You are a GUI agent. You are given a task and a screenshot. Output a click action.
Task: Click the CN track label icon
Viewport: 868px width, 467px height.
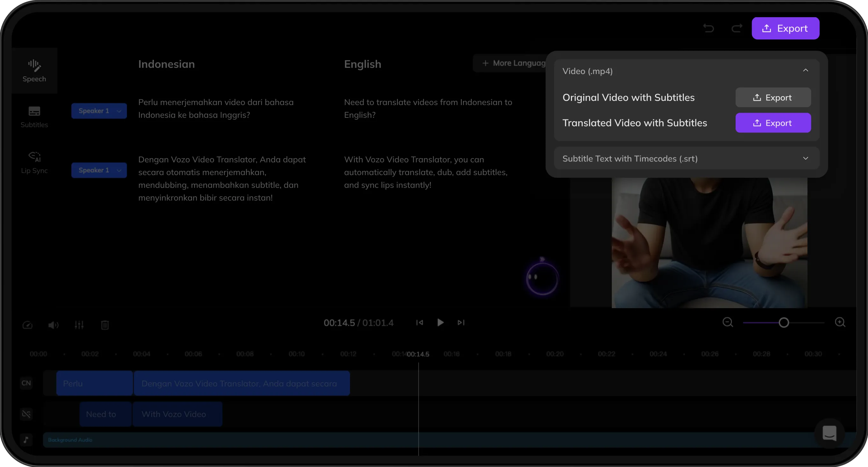point(26,383)
